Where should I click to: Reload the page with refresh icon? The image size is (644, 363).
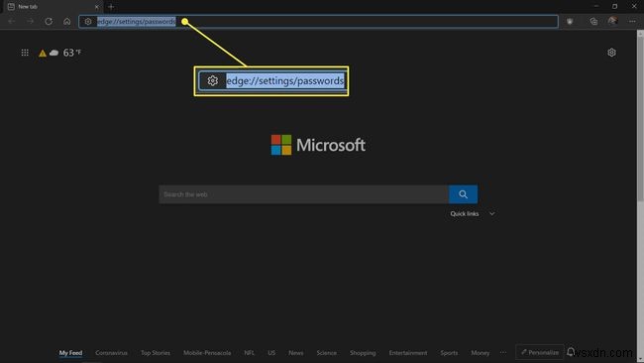(49, 21)
